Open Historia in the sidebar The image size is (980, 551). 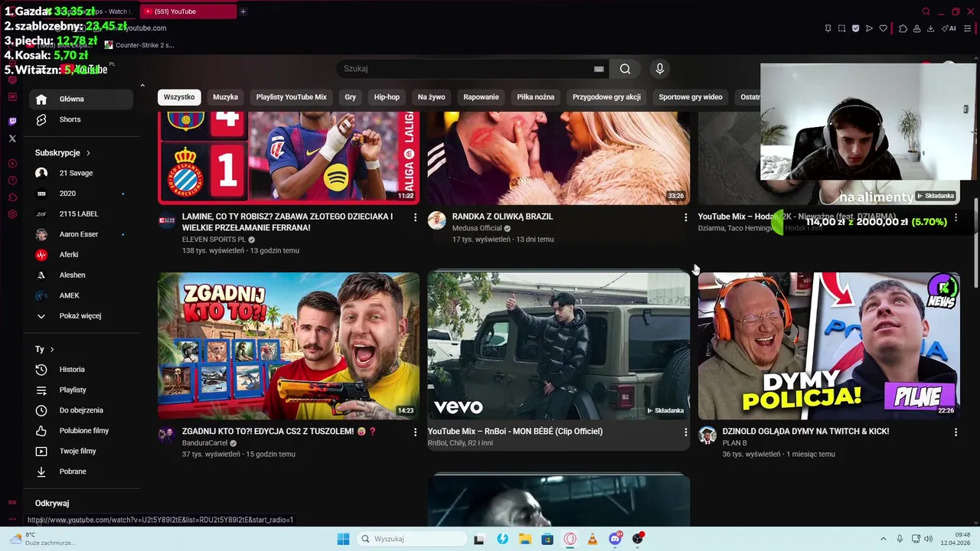82,370
